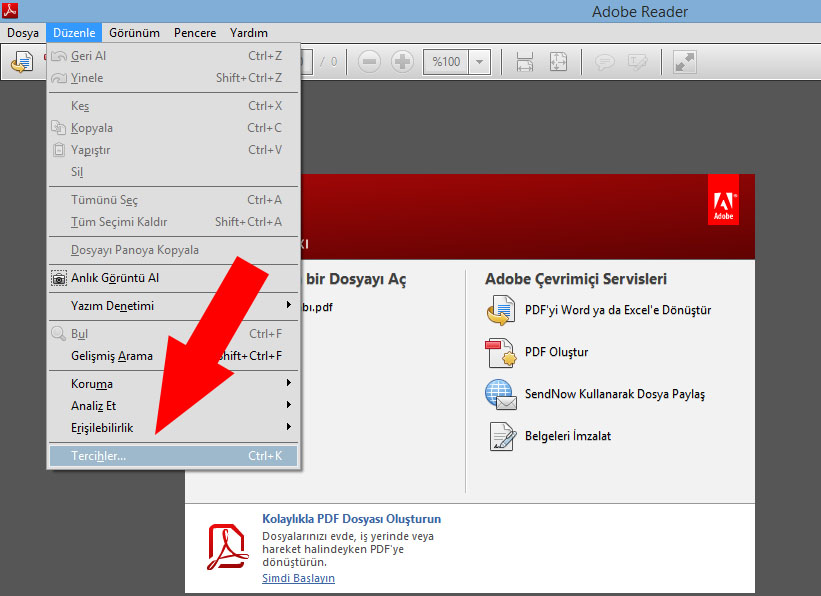Expand the Analiz Et submenu arrow
Image resolution: width=821 pixels, height=596 pixels.
tap(289, 405)
